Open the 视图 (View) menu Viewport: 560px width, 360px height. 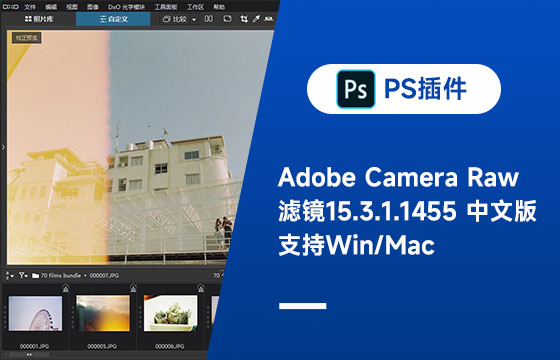click(72, 7)
